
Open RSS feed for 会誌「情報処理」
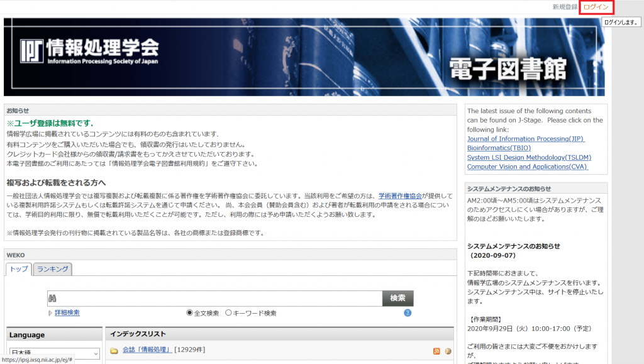coord(436,351)
